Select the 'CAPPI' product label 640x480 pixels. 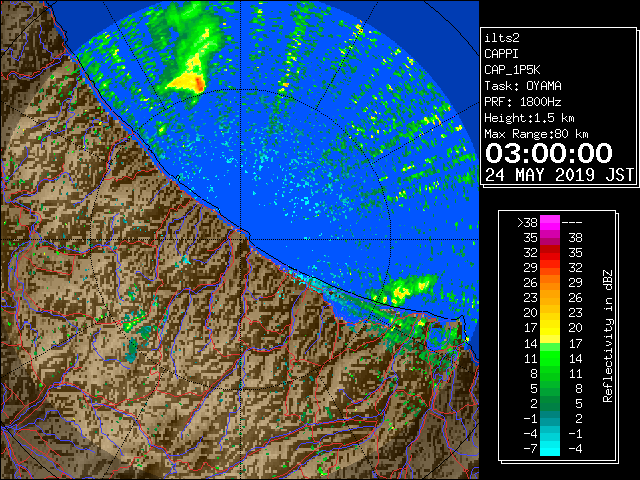click(x=501, y=54)
